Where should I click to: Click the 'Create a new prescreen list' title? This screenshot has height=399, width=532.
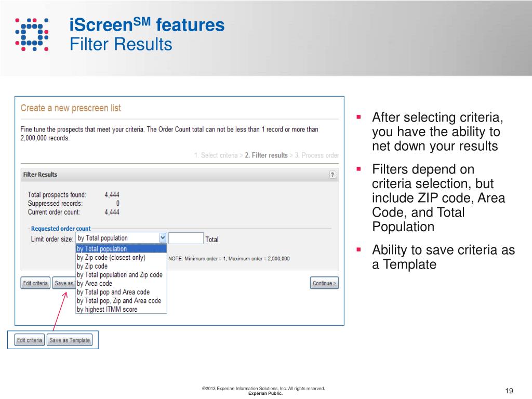(71, 108)
